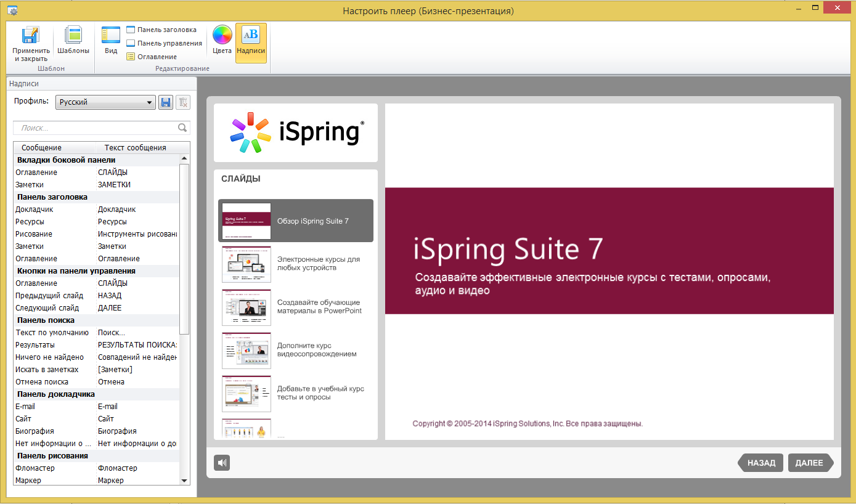
Task: Click the Применить и закрыть icon
Action: pyautogui.click(x=31, y=44)
